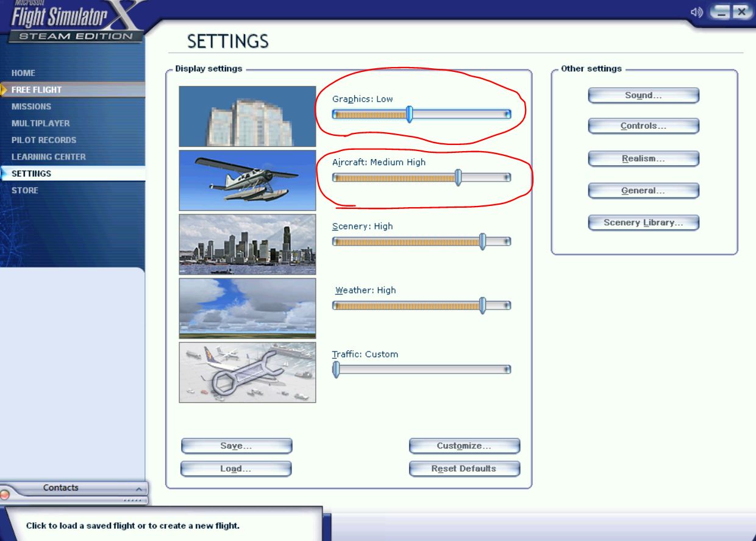Open the Free Flight menu item

[37, 90]
